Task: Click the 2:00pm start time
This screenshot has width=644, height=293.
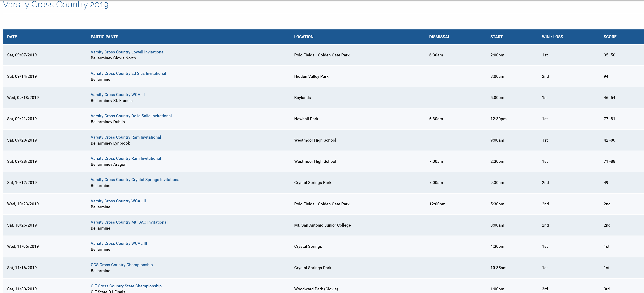Action: pyautogui.click(x=497, y=55)
